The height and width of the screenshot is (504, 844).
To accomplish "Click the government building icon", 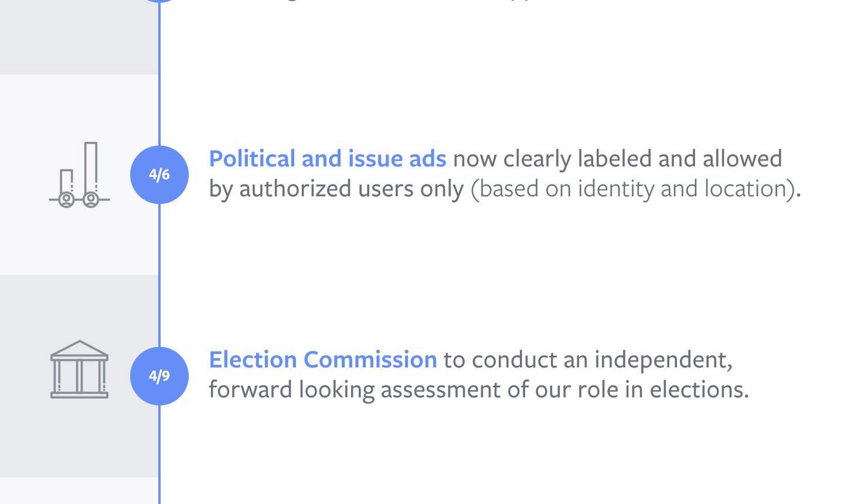I will click(79, 369).
